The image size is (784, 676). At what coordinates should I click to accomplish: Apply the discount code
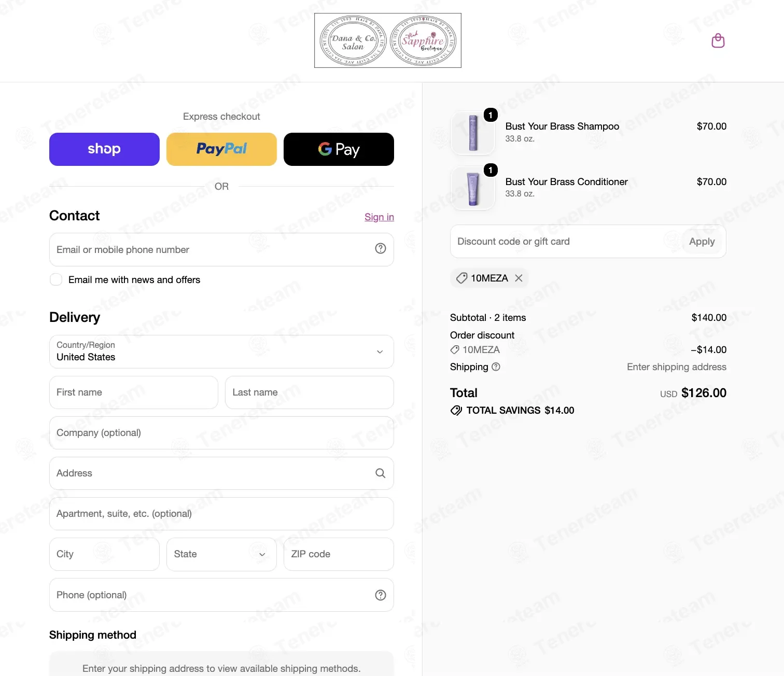click(702, 242)
